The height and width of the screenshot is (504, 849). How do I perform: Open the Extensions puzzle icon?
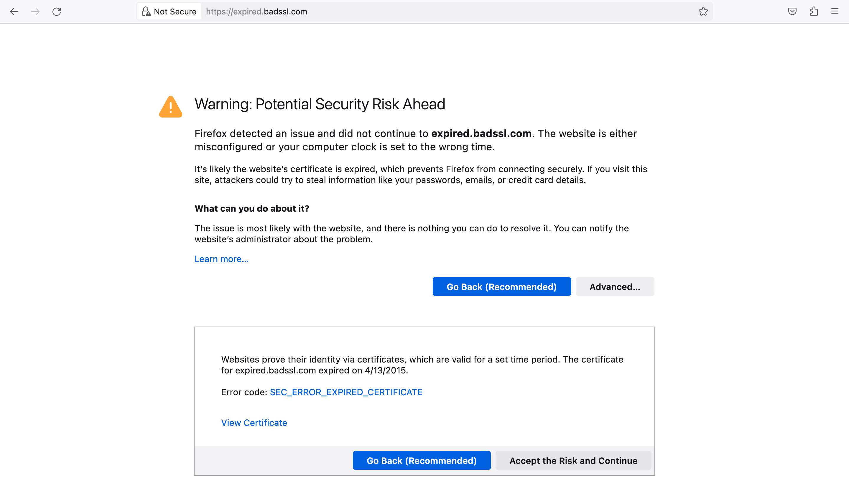click(813, 11)
